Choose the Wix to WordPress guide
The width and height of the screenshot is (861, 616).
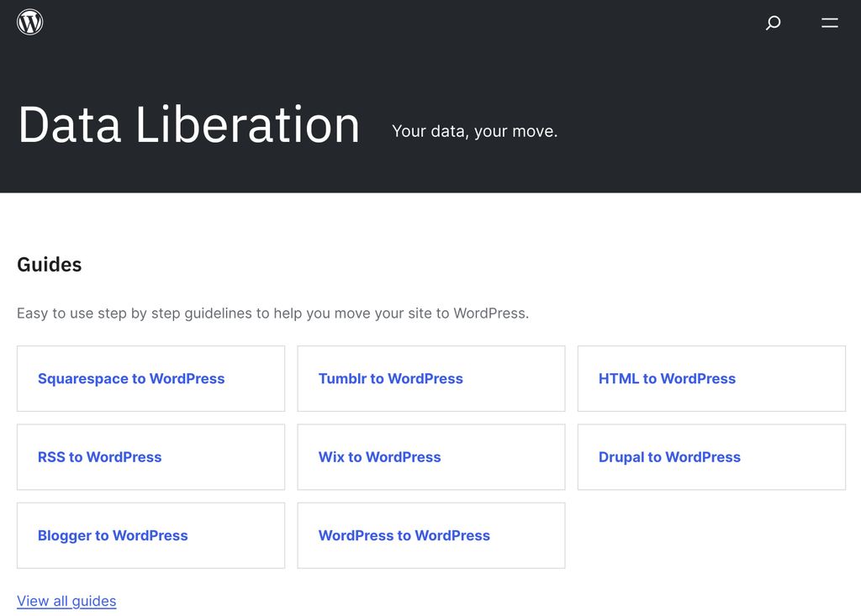point(379,457)
